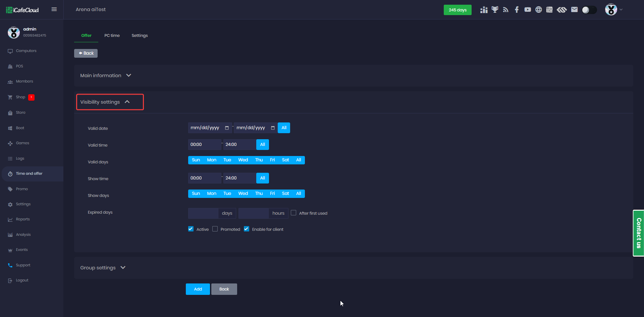Image resolution: width=644 pixels, height=317 pixels.
Task: Open the mail envelope icon
Action: pyautogui.click(x=574, y=10)
